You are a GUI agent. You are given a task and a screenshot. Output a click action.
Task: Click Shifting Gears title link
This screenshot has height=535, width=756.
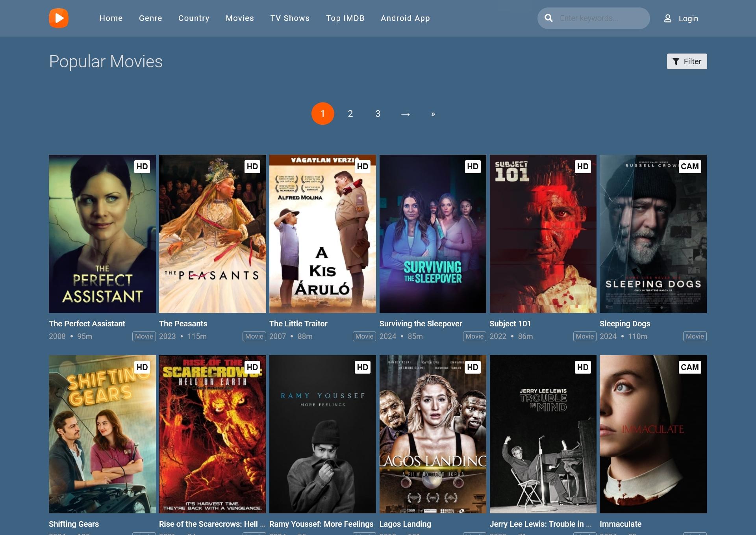74,524
